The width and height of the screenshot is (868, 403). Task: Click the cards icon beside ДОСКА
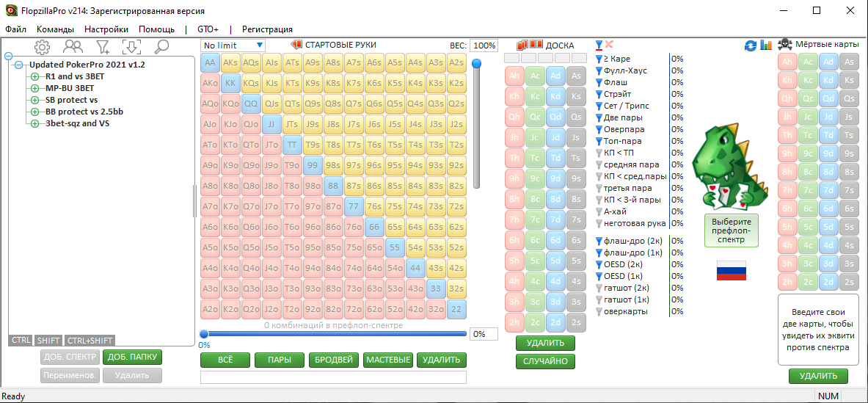[x=530, y=45]
